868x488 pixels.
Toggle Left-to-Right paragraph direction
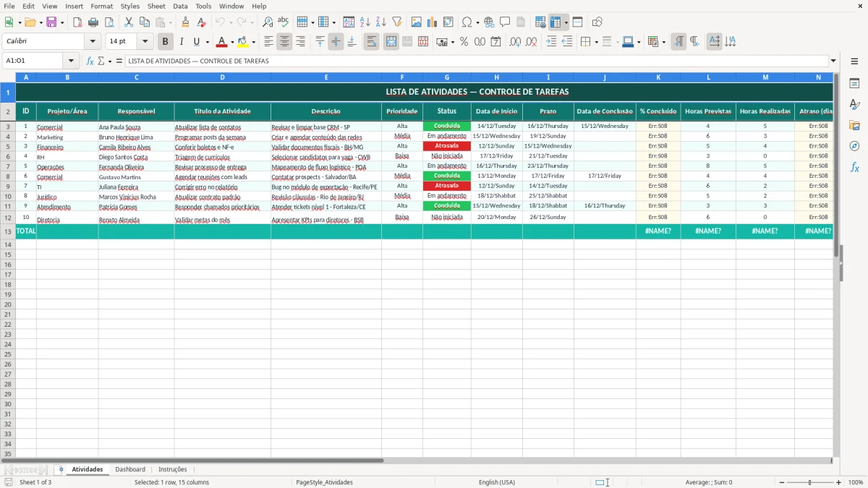pos(678,42)
